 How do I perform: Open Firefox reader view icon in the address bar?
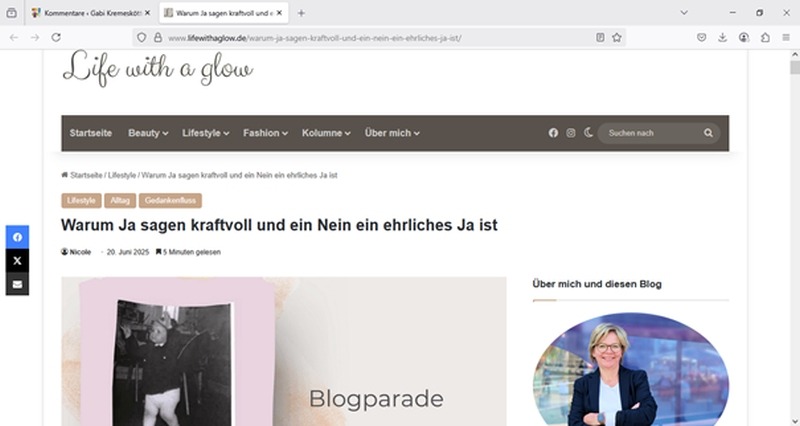[600, 37]
